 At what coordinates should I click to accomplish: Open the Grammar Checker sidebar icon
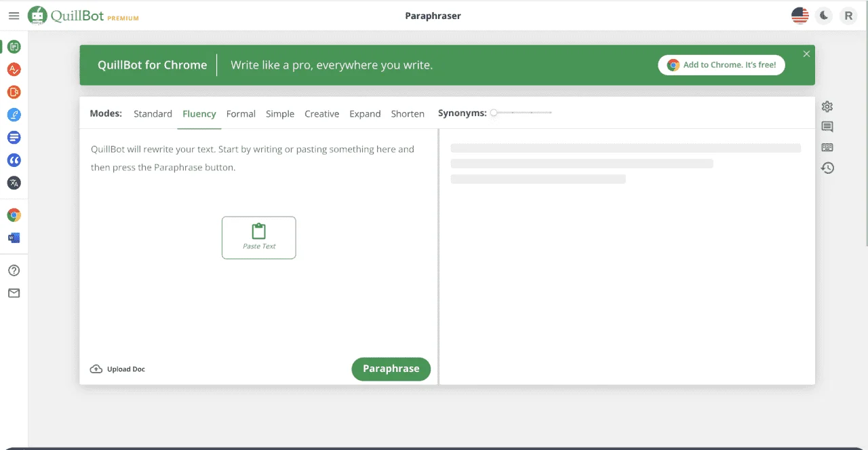pos(14,69)
